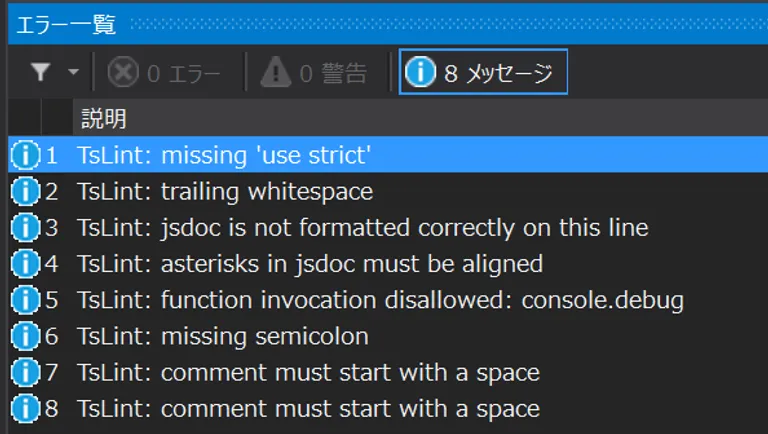Select the "jsdoc is not formatted correctly" message
Image resolution: width=768 pixels, height=434 pixels.
tap(362, 228)
